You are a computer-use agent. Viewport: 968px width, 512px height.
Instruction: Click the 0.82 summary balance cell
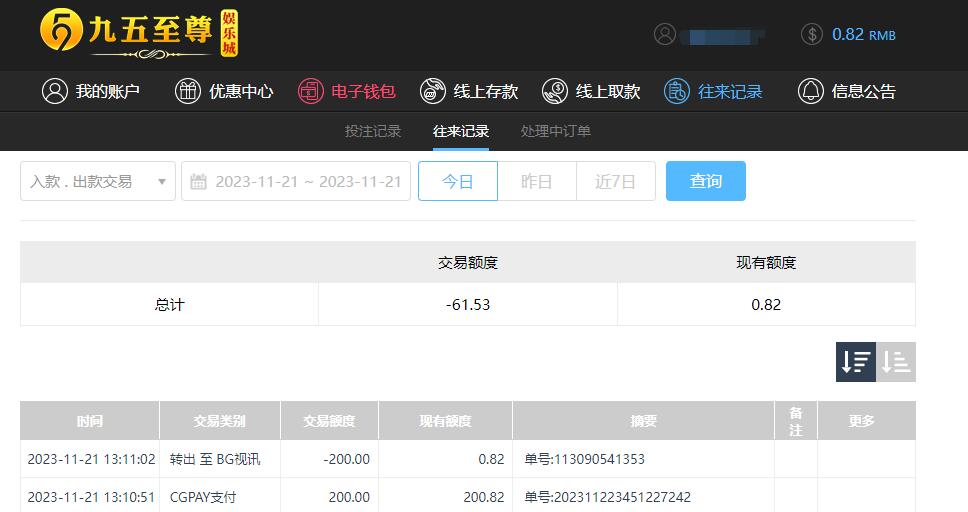tap(766, 304)
